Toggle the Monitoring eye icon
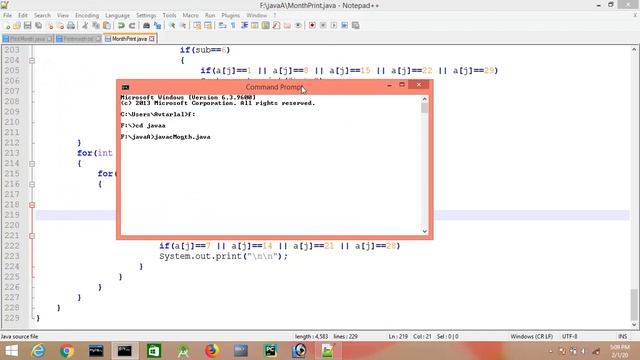This screenshot has width=640, height=360. 298,26
